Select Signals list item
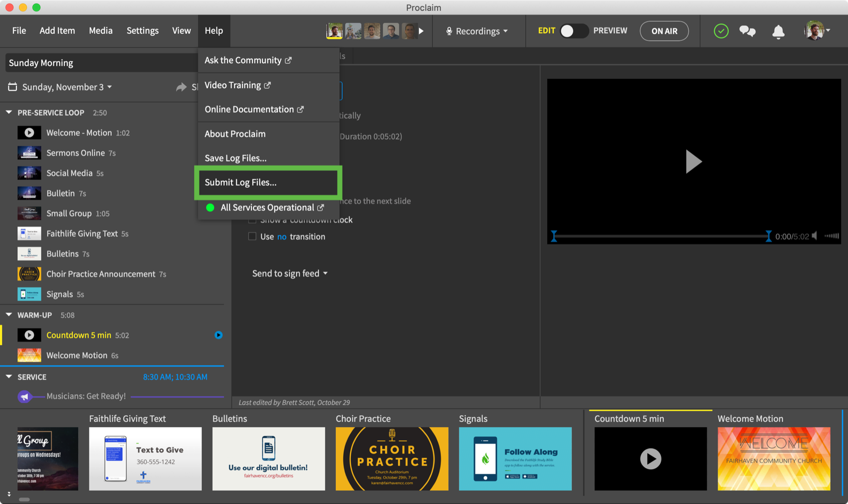Image resolution: width=848 pixels, height=504 pixels. (x=112, y=294)
